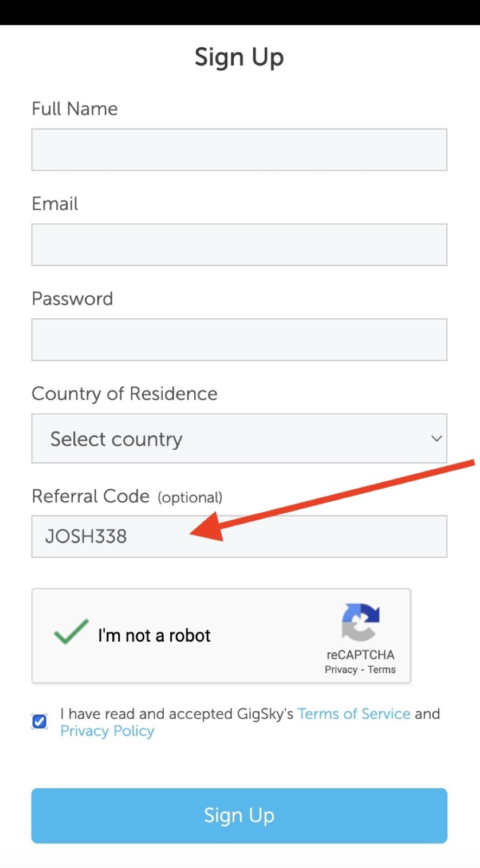The image size is (480, 868).
Task: Click the reCAPTCHA Terms link
Action: click(382, 669)
